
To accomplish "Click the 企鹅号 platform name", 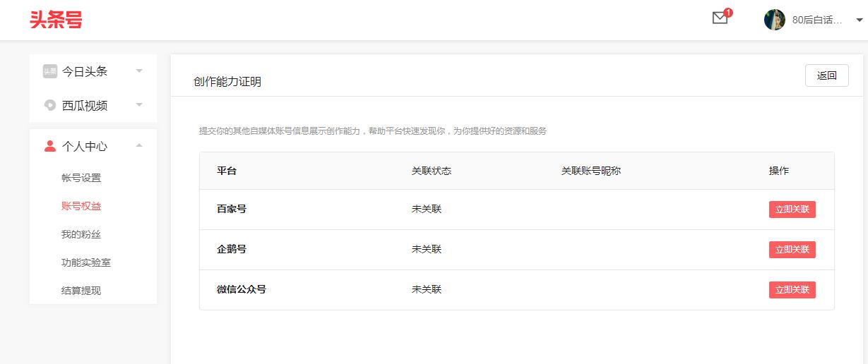I will [x=232, y=250].
